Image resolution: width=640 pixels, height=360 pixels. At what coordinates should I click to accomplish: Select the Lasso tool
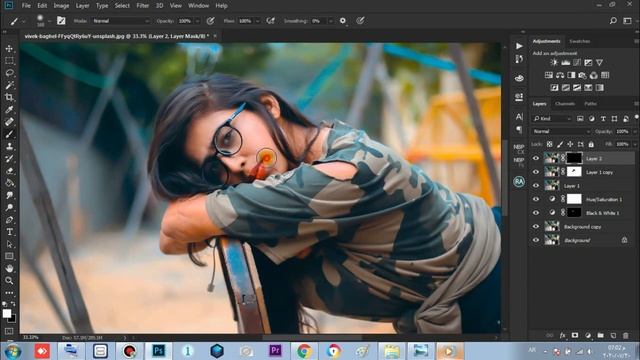click(x=9, y=73)
